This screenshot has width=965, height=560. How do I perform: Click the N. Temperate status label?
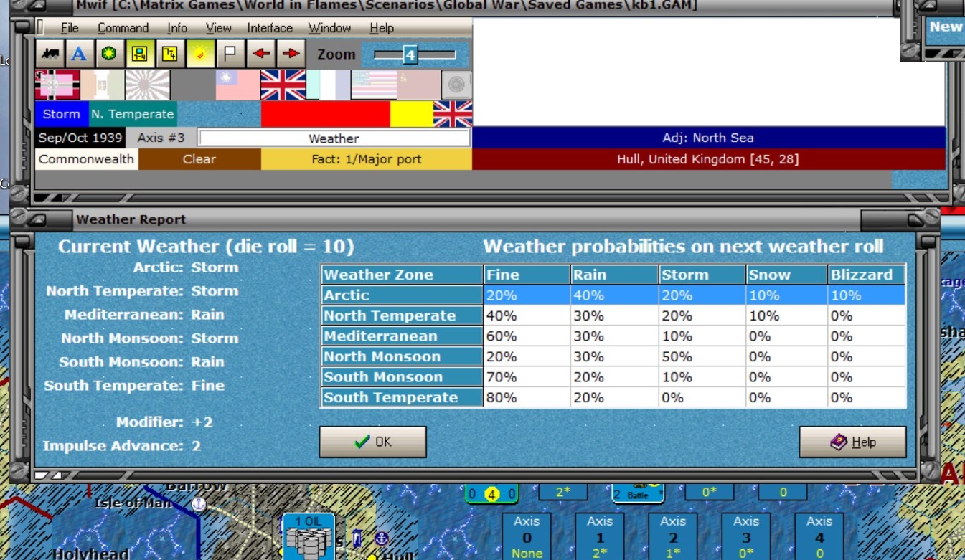133,114
